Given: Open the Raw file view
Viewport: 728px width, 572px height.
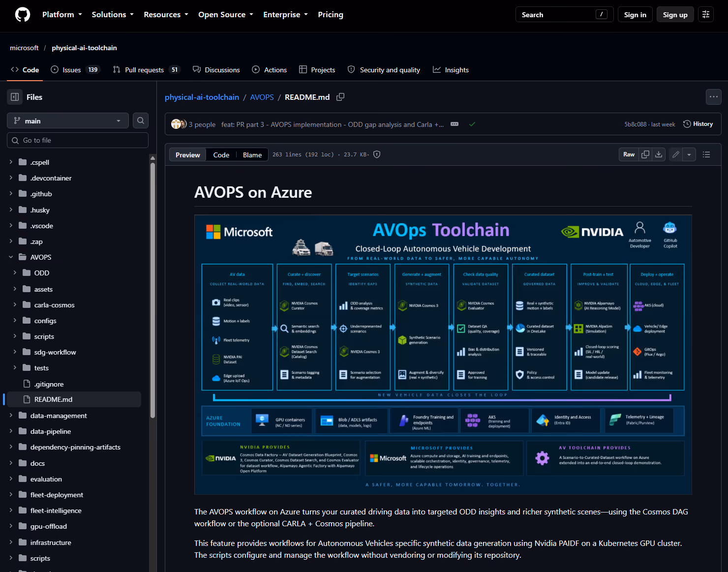Looking at the screenshot, I should (x=629, y=154).
